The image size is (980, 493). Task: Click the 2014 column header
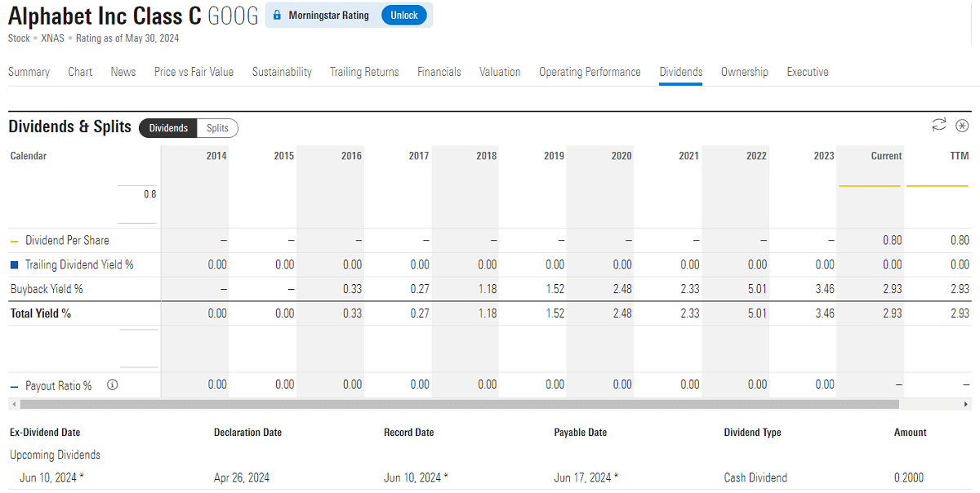[216, 156]
